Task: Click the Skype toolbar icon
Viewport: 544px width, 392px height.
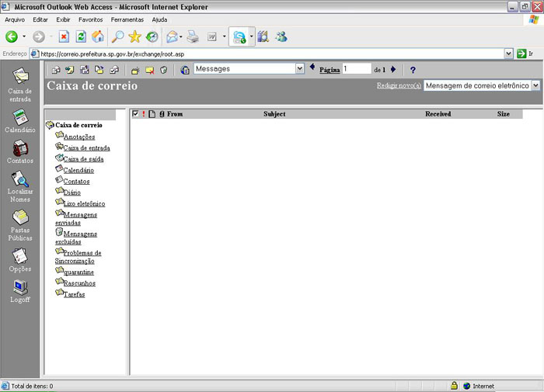Action: tap(239, 36)
